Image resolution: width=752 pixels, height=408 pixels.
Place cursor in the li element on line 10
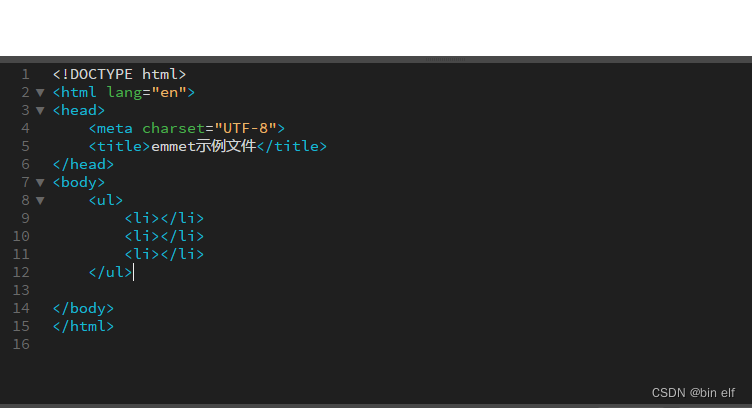click(x=164, y=236)
